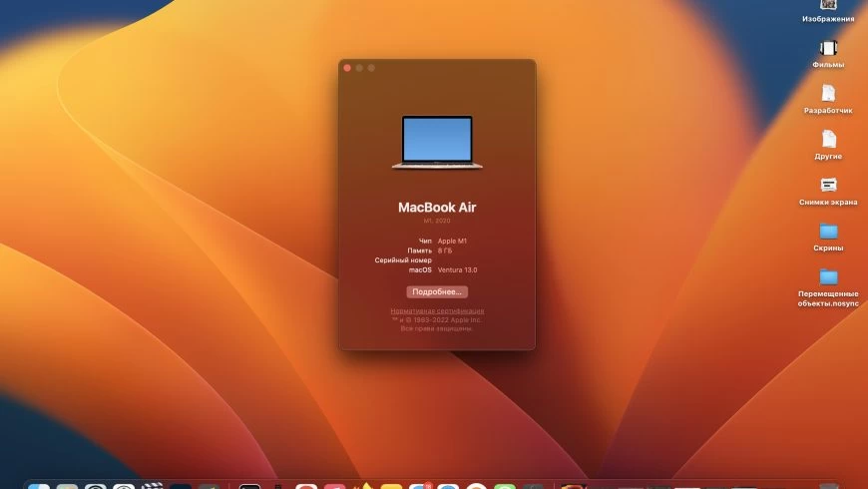The height and width of the screenshot is (489, 868).
Task: Click the Подробнее... button
Action: 437,291
